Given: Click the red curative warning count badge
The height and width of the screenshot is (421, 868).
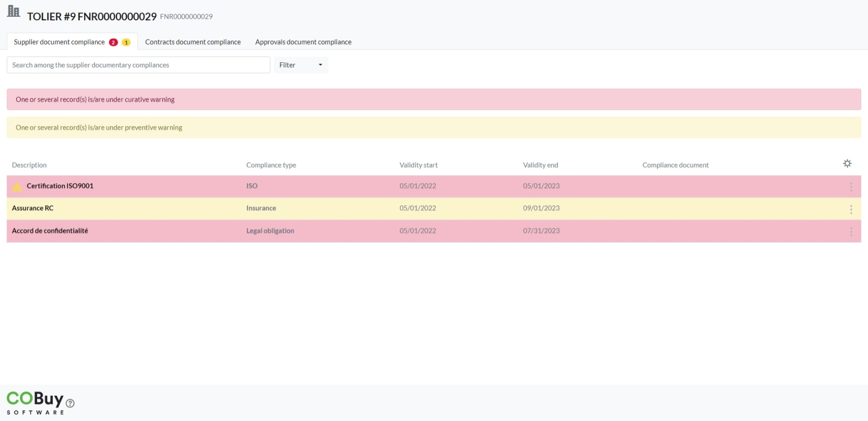Looking at the screenshot, I should (x=113, y=43).
